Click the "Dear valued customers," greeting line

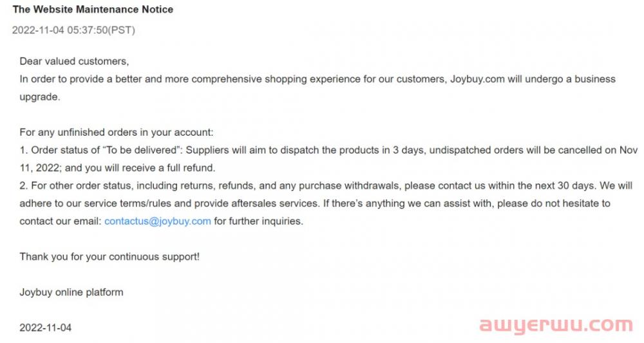tap(74, 62)
